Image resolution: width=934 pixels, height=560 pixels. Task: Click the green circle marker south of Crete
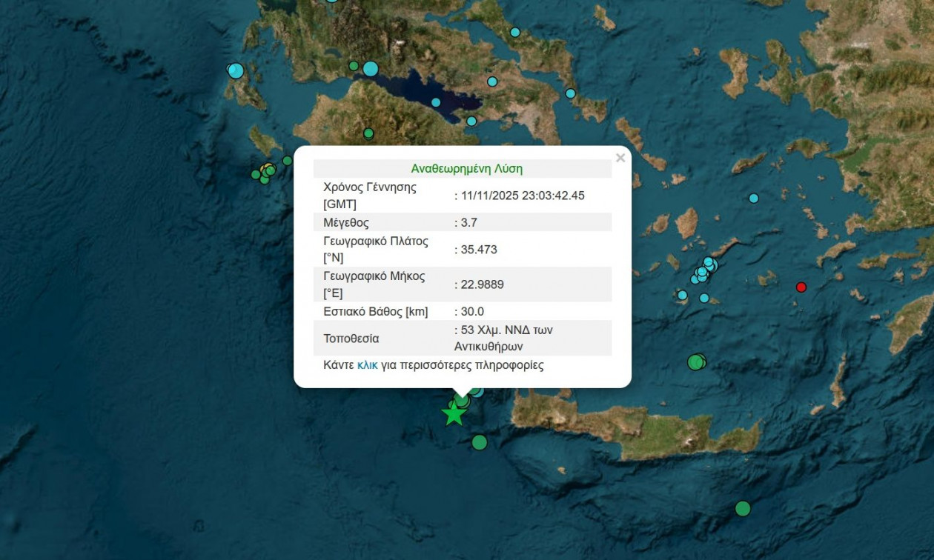pyautogui.click(x=743, y=508)
